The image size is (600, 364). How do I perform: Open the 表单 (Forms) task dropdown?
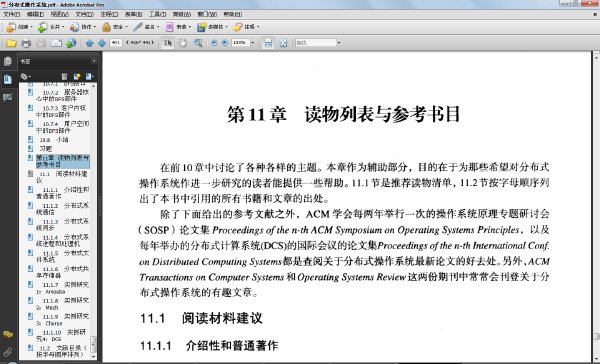point(178,27)
